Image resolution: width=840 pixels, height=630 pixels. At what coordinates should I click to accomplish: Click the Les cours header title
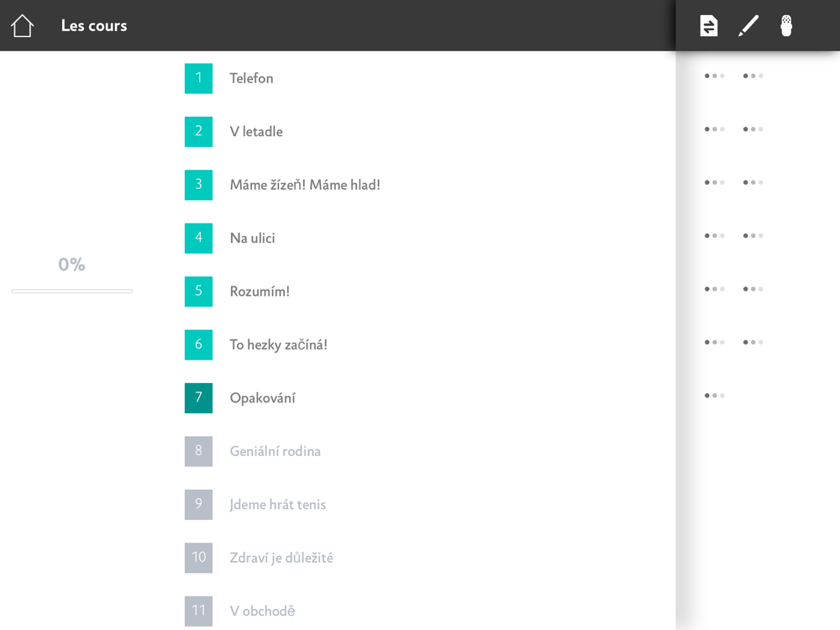coord(94,26)
